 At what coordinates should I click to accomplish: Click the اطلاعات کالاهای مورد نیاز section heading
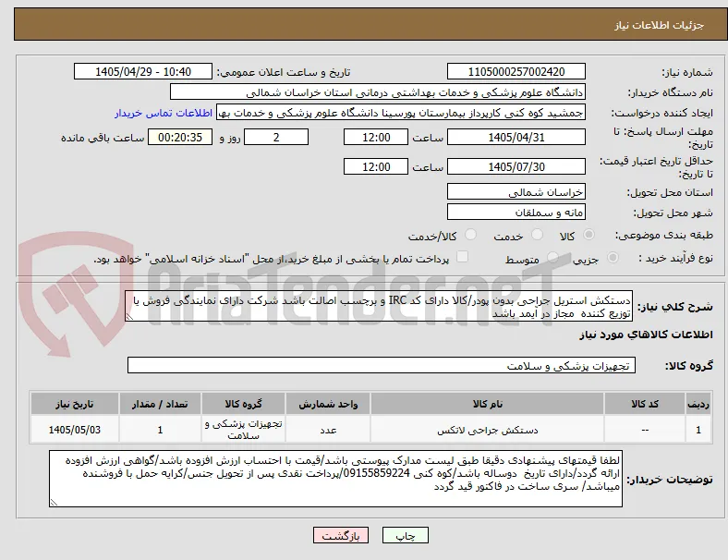tap(646, 335)
